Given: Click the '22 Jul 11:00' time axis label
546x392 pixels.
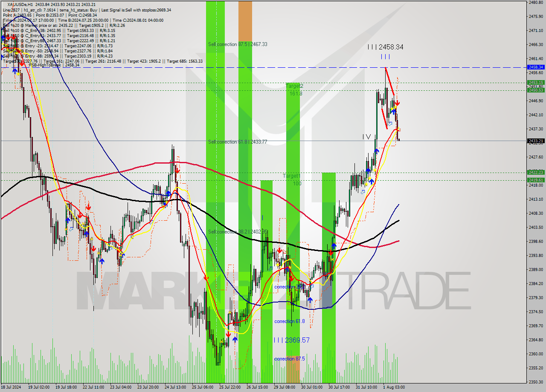Looking at the screenshot, I should pos(93,387).
